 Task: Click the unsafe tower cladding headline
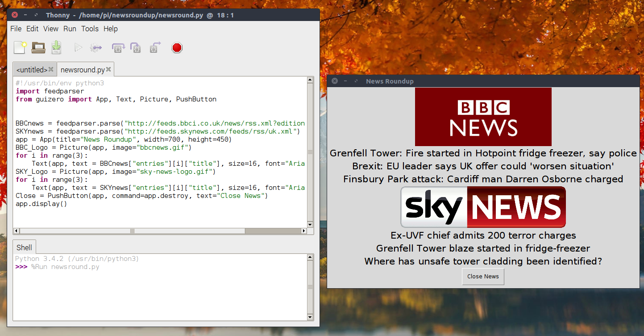pos(483,261)
